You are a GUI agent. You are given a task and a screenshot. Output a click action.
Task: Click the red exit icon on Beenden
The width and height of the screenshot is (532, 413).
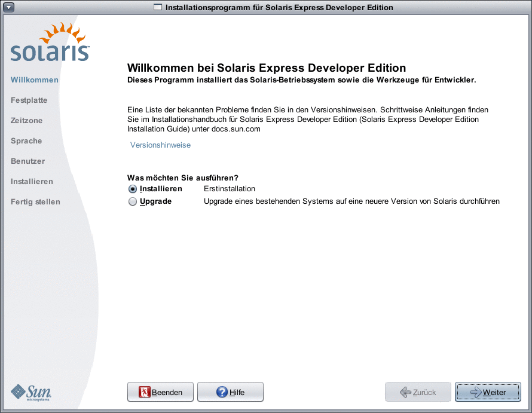(144, 392)
